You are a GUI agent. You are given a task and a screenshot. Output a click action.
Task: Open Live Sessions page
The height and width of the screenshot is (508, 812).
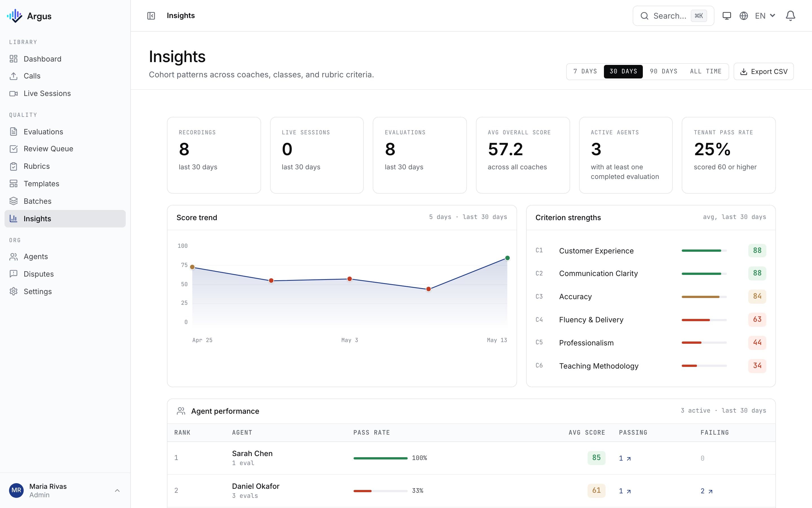click(x=65, y=93)
